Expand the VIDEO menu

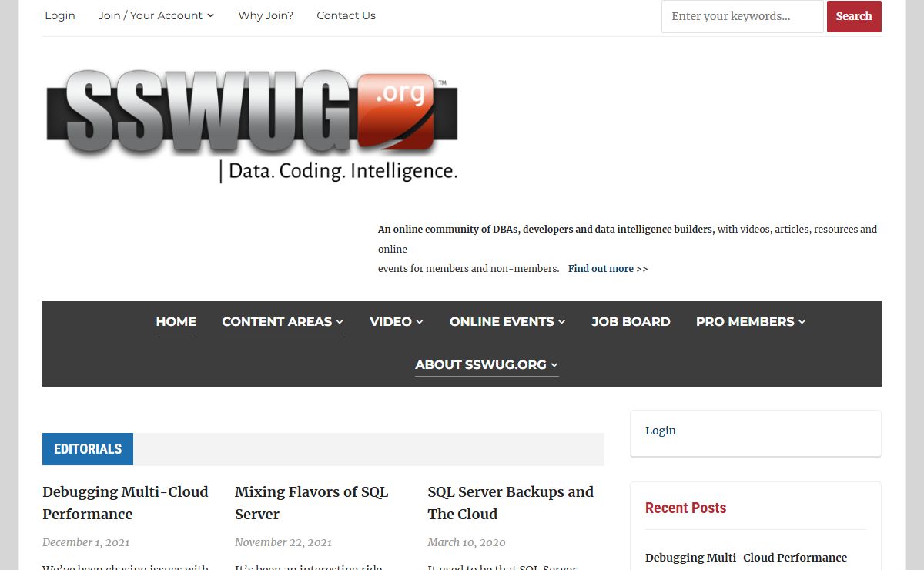tap(397, 322)
